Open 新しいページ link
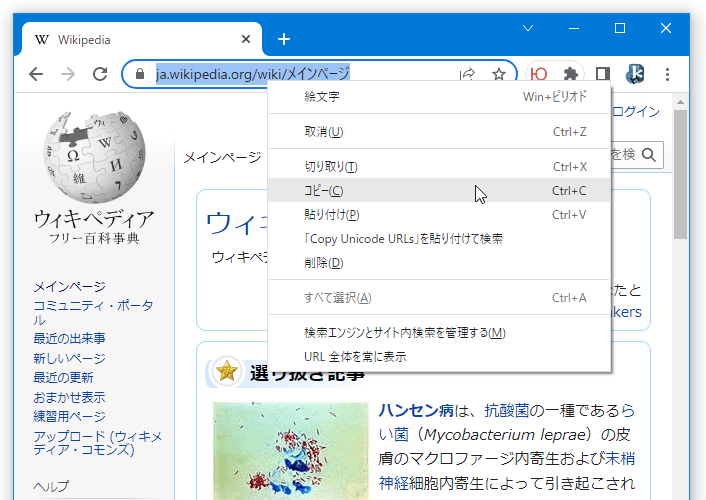The height and width of the screenshot is (500, 706). [69, 358]
